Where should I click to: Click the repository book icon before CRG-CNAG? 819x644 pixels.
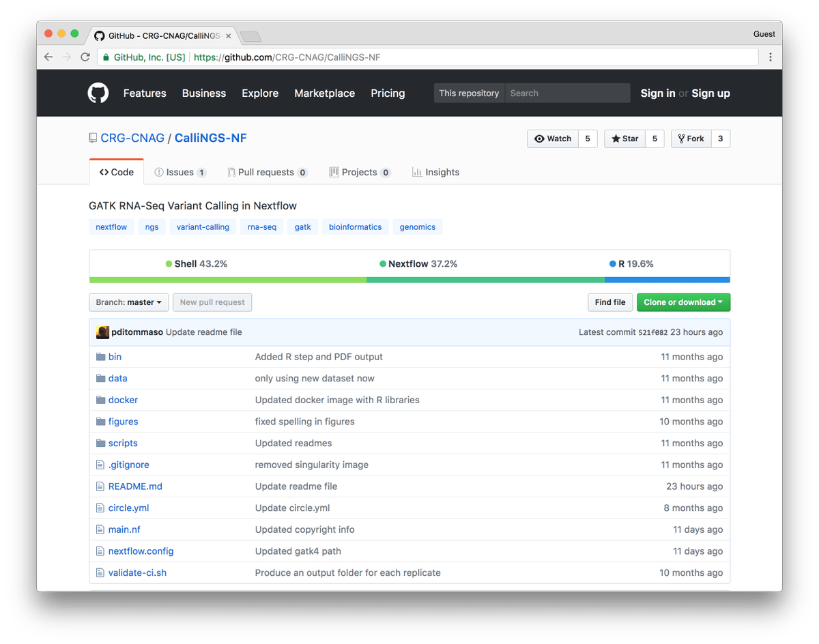tap(93, 137)
